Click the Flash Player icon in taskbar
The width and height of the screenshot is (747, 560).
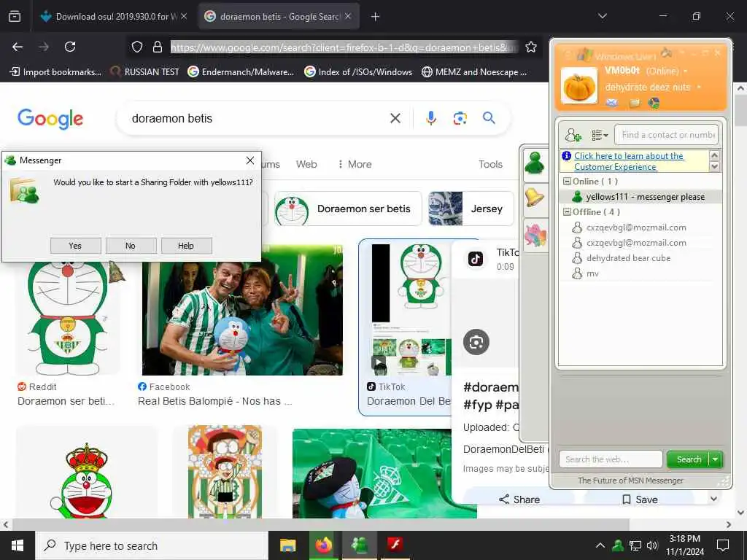point(395,545)
